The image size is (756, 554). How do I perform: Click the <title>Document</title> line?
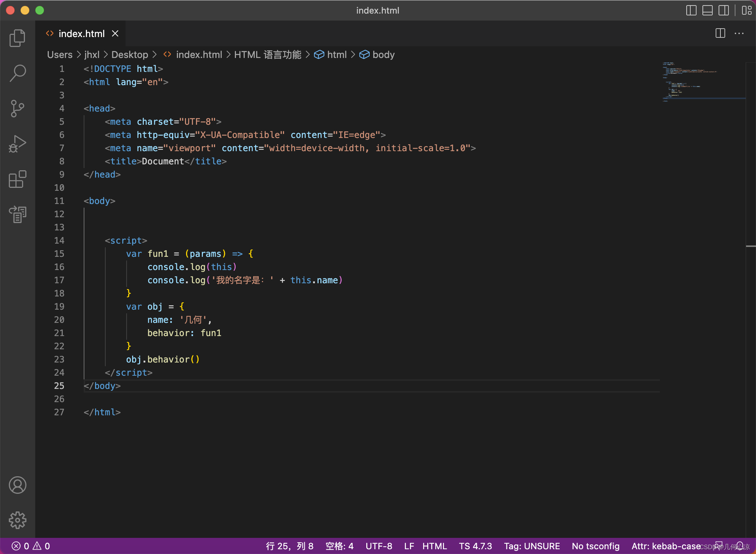pos(166,161)
